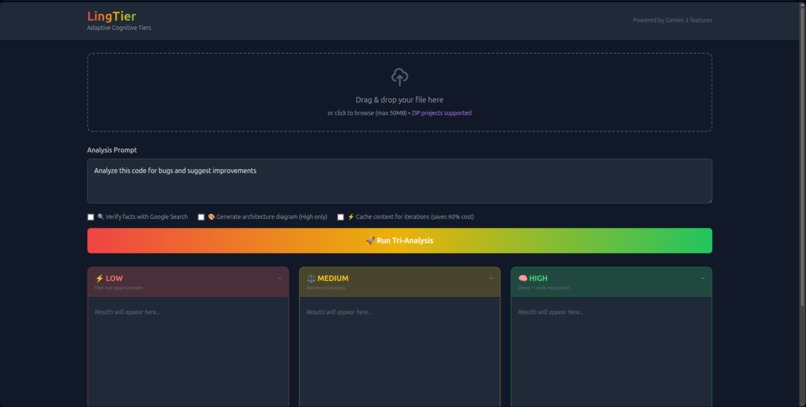Click inside the Analysis Prompt text area
This screenshot has width=806, height=407.
[x=399, y=181]
